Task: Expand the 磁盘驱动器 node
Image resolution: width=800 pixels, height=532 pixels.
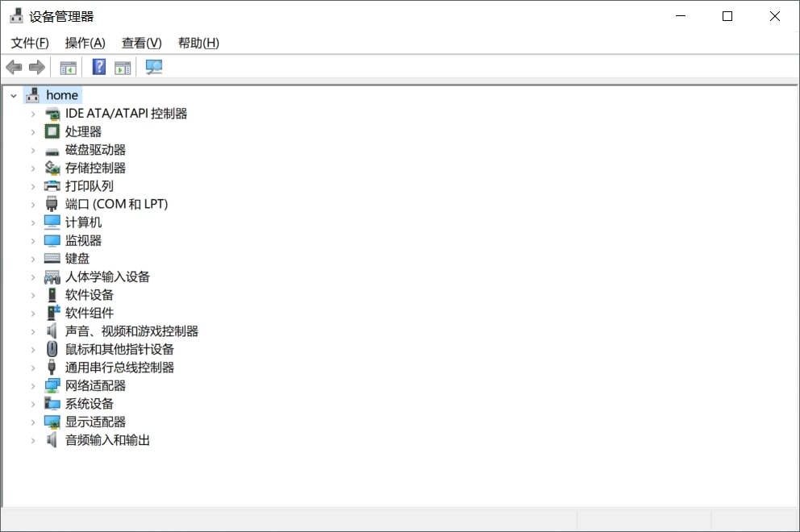Action: click(33, 151)
